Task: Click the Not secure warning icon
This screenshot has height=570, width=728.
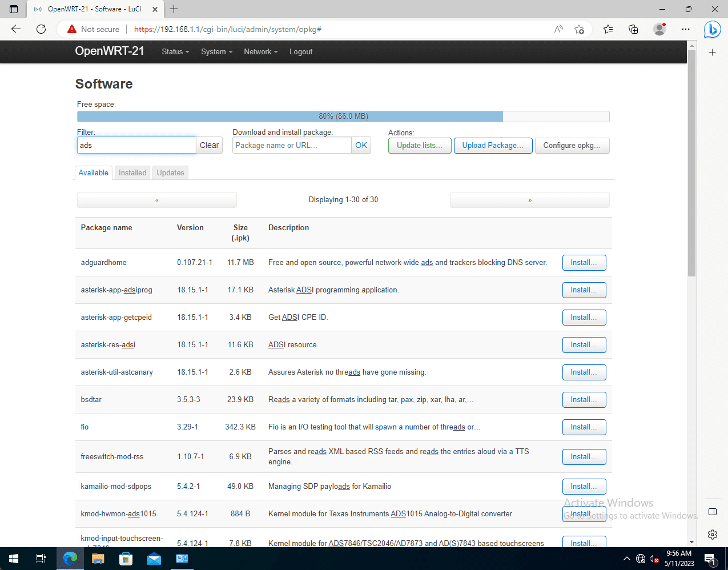Action: [x=72, y=29]
